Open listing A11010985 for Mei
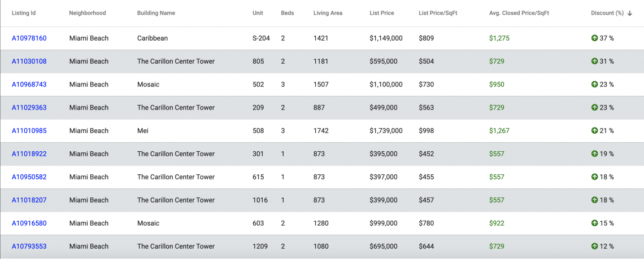The height and width of the screenshot is (259, 644). (x=29, y=130)
